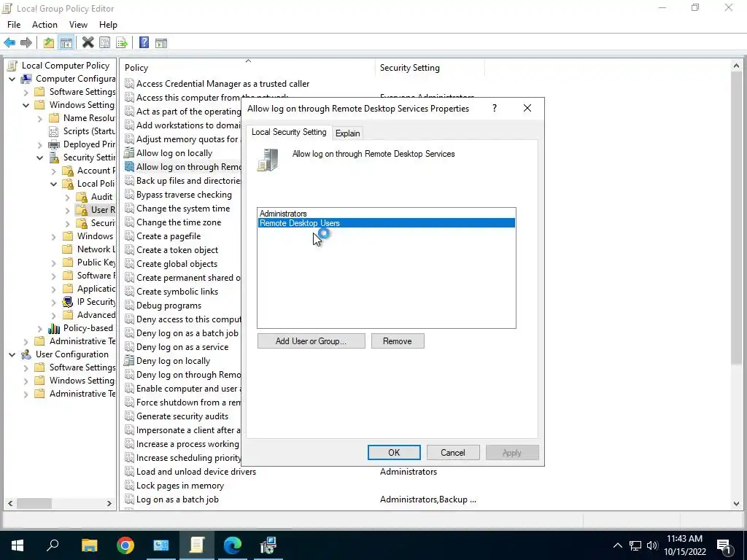Show hidden system tray icons
Viewport: 747px width, 560px height.
pyautogui.click(x=617, y=545)
